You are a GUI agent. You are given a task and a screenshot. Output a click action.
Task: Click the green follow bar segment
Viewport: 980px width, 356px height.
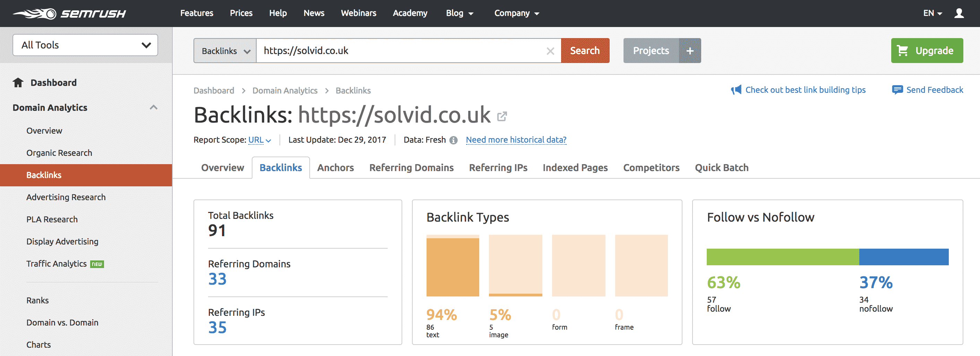(x=783, y=257)
